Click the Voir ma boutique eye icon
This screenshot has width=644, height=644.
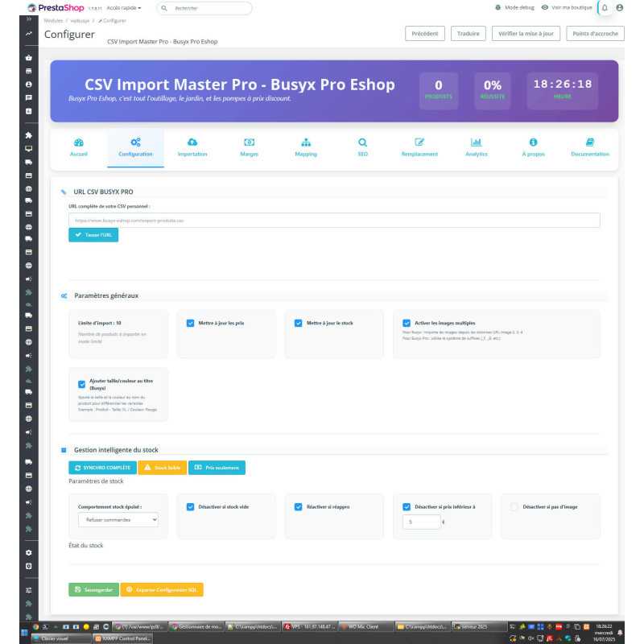pyautogui.click(x=543, y=6)
